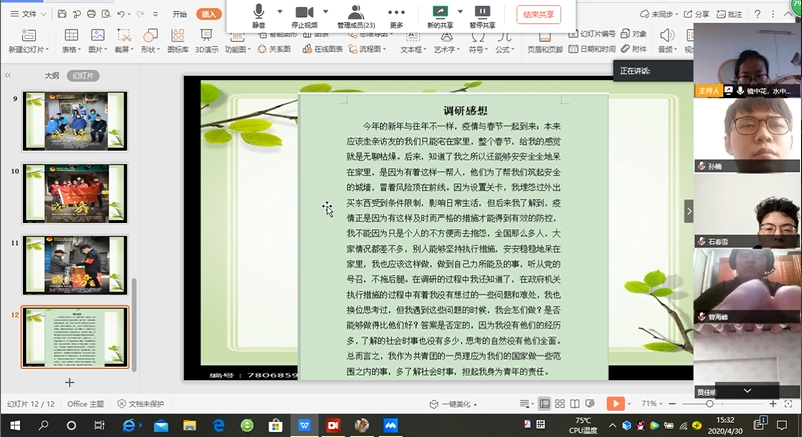Open the WPS app in Windows taskbar
This screenshot has width=802, height=437.
point(305,426)
